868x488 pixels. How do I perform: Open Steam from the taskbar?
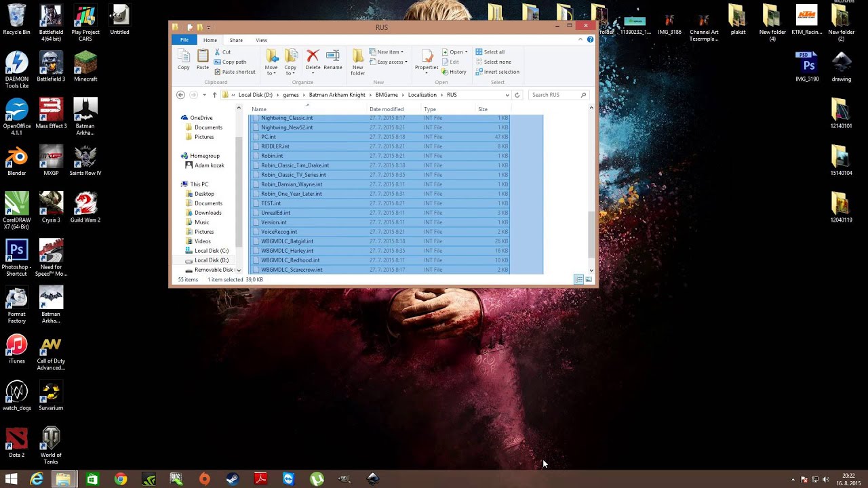(233, 479)
